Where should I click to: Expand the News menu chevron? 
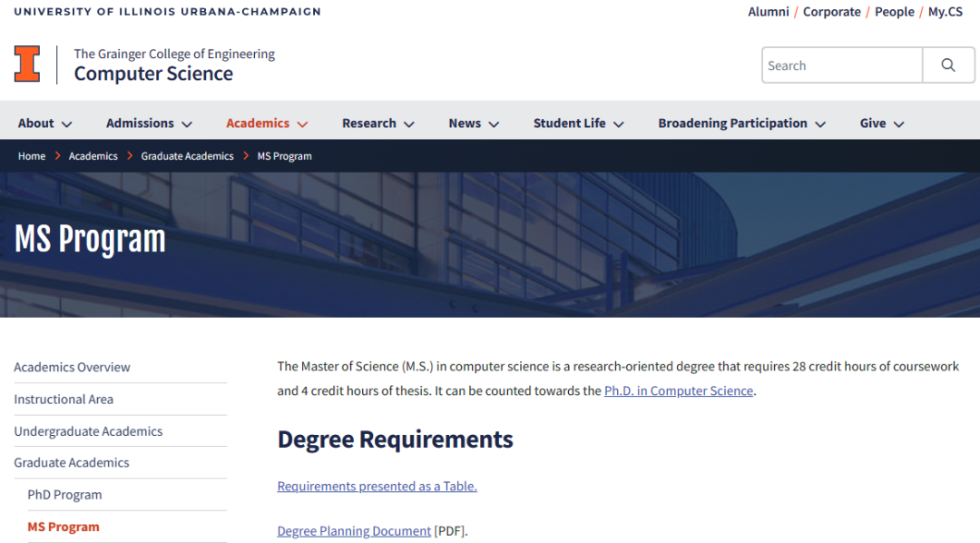tap(494, 123)
